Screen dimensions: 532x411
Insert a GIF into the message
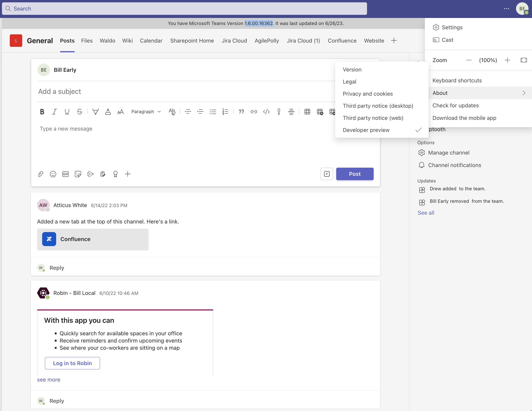pos(65,174)
